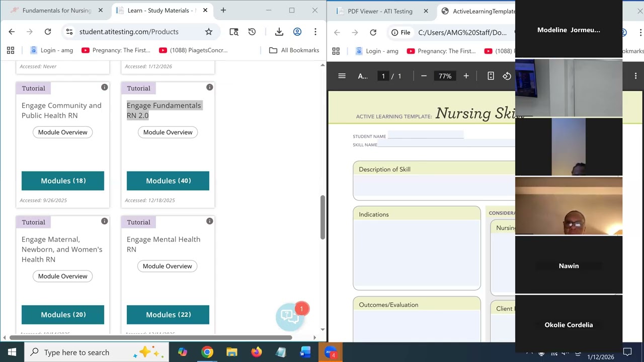This screenshot has height=362, width=644.
Task: Open the All Bookmarks folder
Action: [294, 50]
